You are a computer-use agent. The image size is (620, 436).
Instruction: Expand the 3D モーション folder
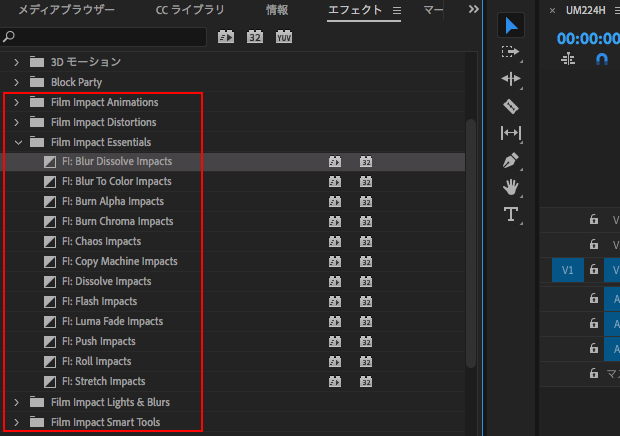16,62
